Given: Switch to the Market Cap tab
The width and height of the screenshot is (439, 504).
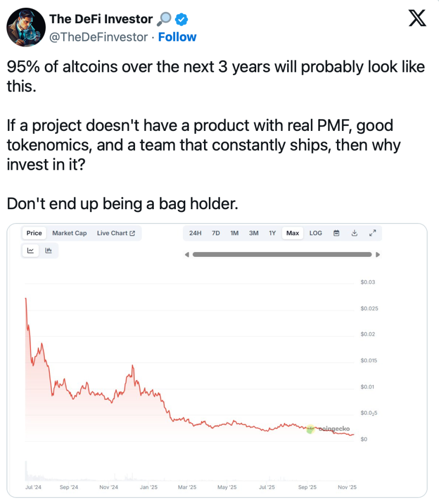Looking at the screenshot, I should point(69,233).
